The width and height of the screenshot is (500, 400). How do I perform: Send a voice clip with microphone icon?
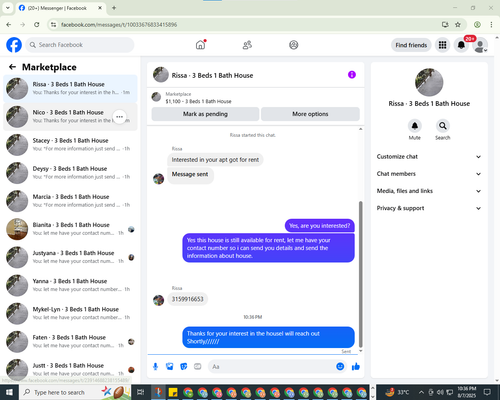click(x=155, y=367)
